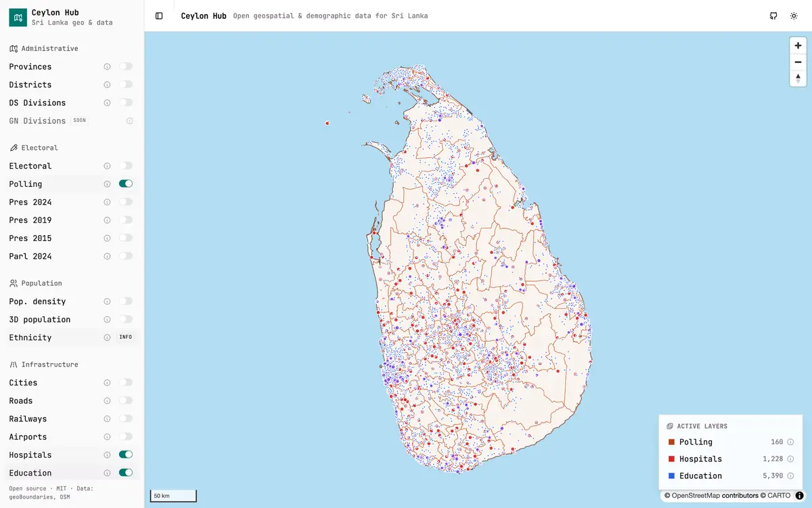Disable the Hospitals layer toggle
The height and width of the screenshot is (508, 812).
point(126,454)
